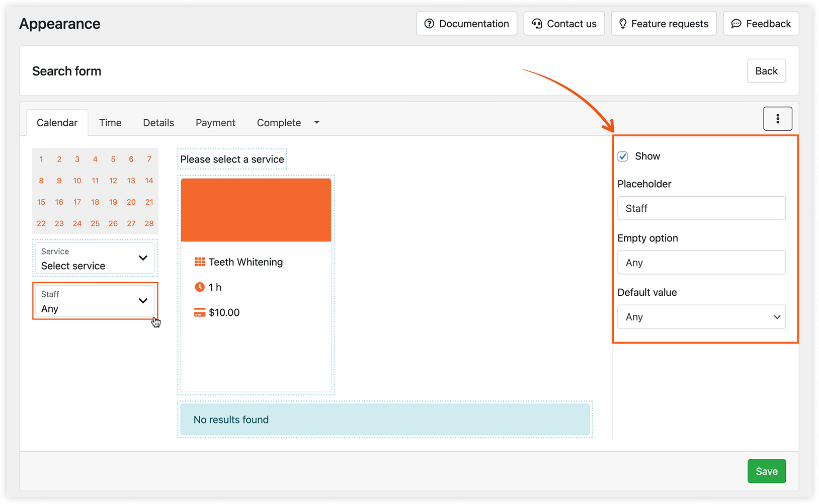The width and height of the screenshot is (819, 504).
Task: Open the Default value dropdown
Action: [x=701, y=316]
